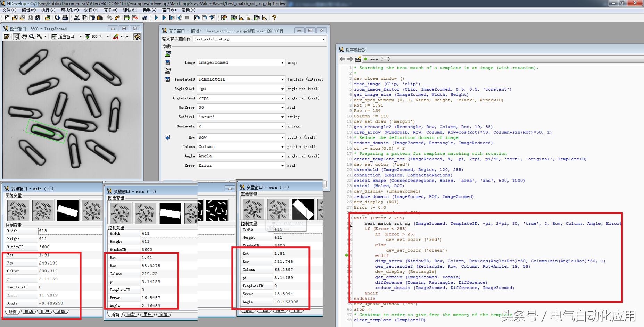The width and height of the screenshot is (644, 327).
Task: Select the hand pan tool in graphics window
Action: point(24,36)
